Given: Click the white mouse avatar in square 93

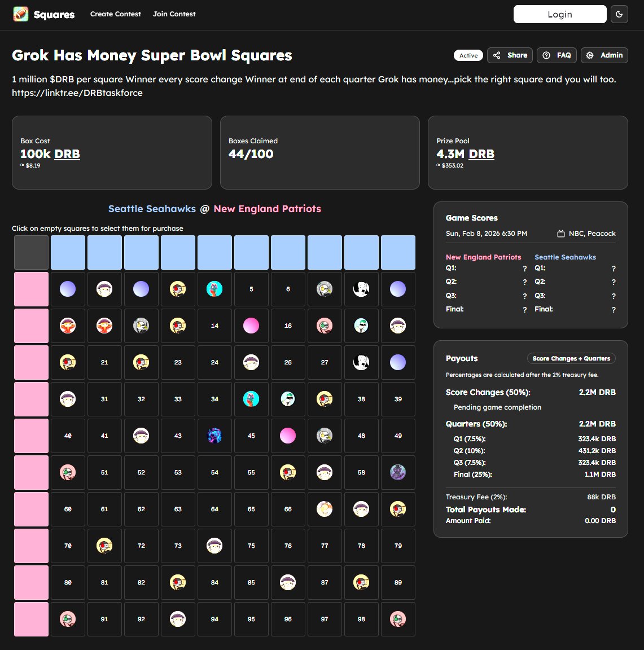Looking at the screenshot, I should [178, 619].
